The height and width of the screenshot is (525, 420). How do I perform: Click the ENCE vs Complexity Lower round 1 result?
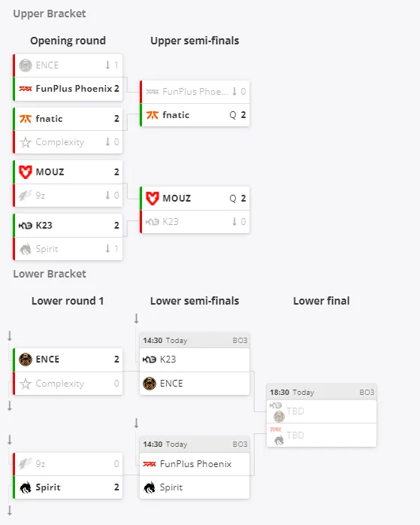tap(68, 372)
